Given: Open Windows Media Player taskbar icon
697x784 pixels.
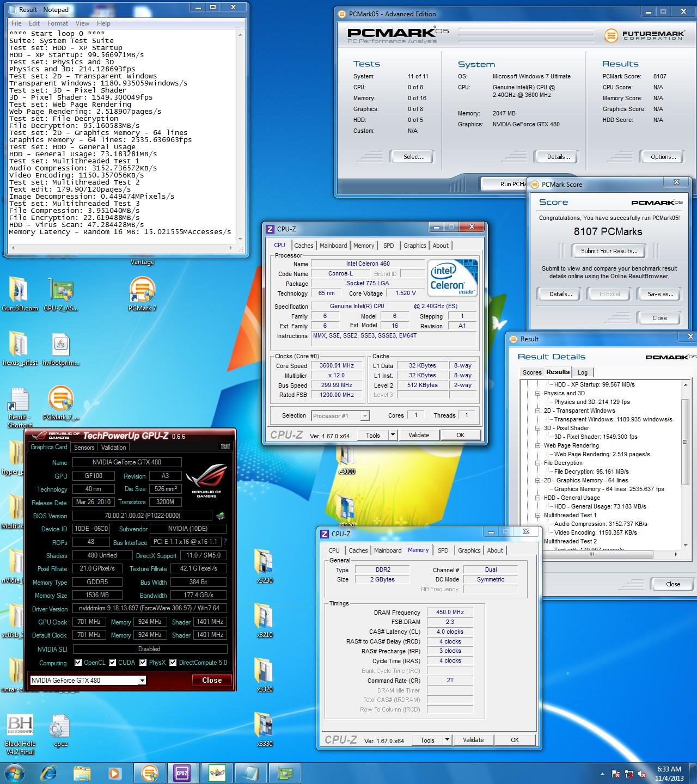Looking at the screenshot, I should click(x=115, y=773).
